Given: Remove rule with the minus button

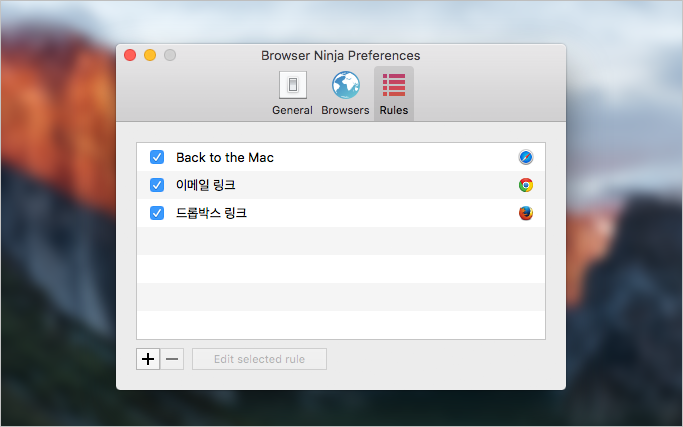Looking at the screenshot, I should click(x=172, y=359).
